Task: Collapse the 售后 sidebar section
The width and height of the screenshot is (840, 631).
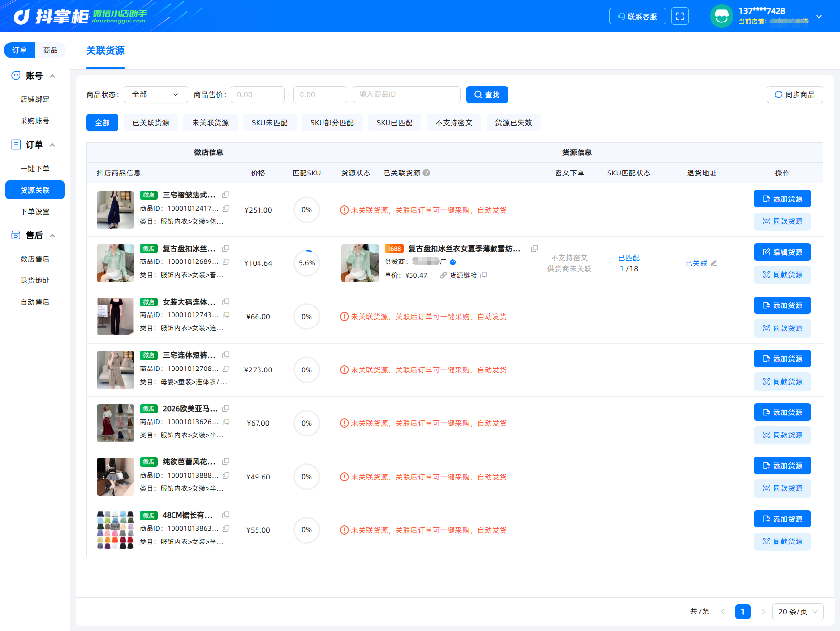Action: coord(53,235)
